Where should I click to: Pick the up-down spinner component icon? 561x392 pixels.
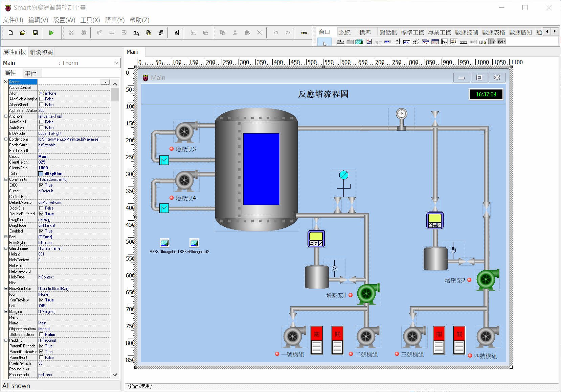point(397,42)
